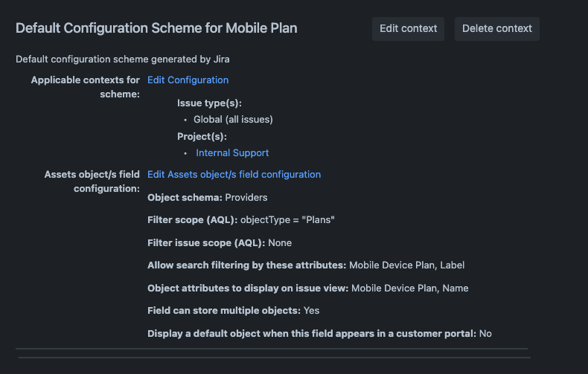This screenshot has height=374, width=588.
Task: Open Edit Assets object/s field configuration link
Action: [x=234, y=175]
